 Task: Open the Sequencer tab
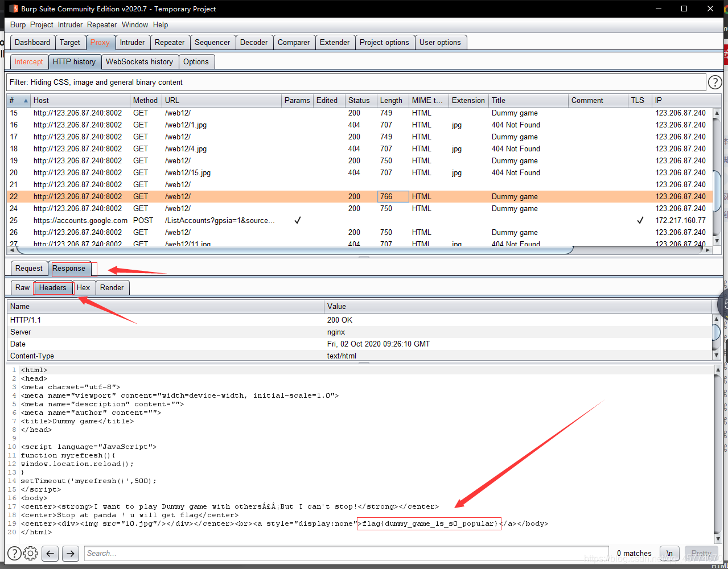[x=212, y=42]
